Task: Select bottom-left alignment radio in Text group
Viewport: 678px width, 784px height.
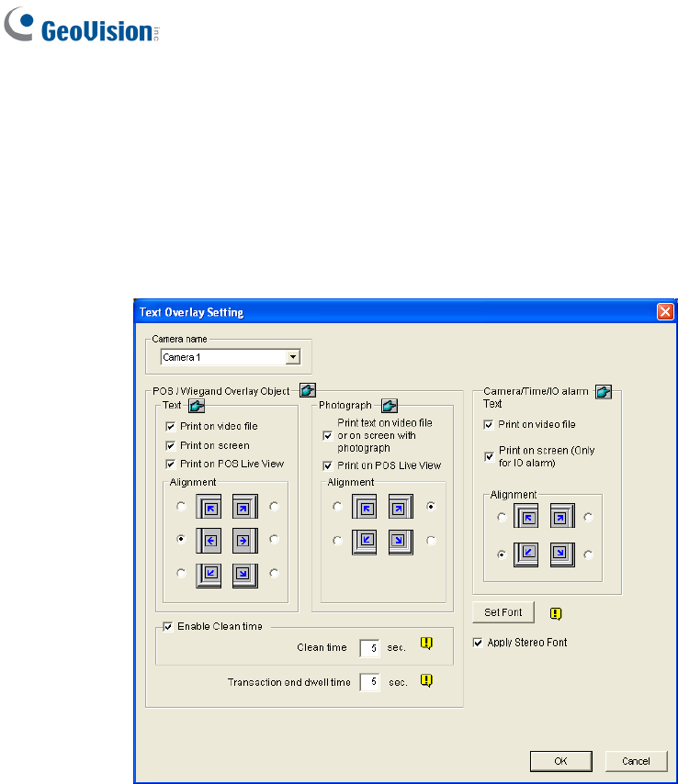Action: point(181,574)
